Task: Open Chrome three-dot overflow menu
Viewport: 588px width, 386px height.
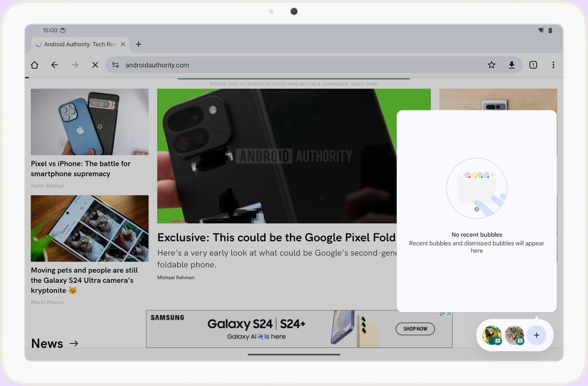Action: pos(553,65)
